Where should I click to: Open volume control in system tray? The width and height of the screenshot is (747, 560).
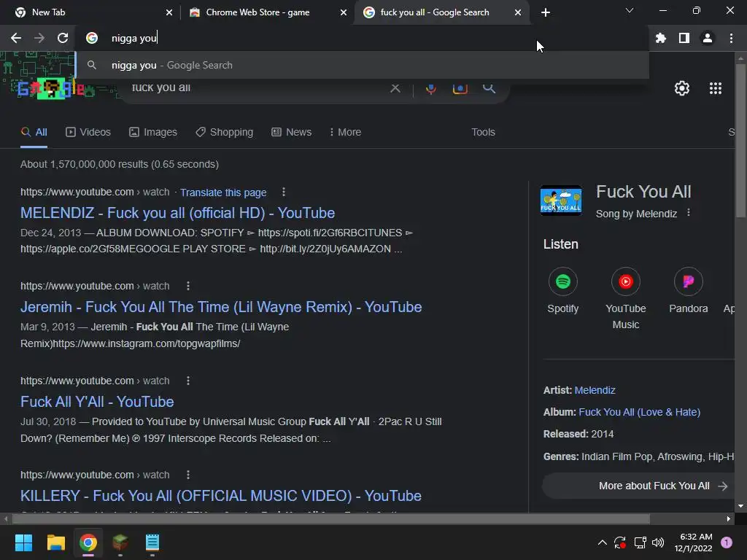click(x=658, y=542)
